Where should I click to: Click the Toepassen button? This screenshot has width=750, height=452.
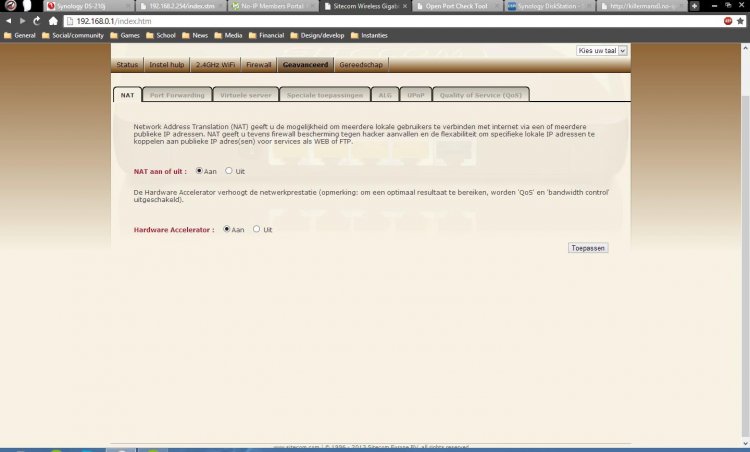point(587,247)
